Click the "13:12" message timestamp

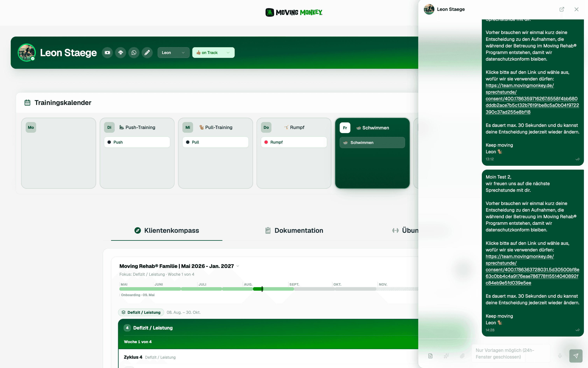click(490, 159)
